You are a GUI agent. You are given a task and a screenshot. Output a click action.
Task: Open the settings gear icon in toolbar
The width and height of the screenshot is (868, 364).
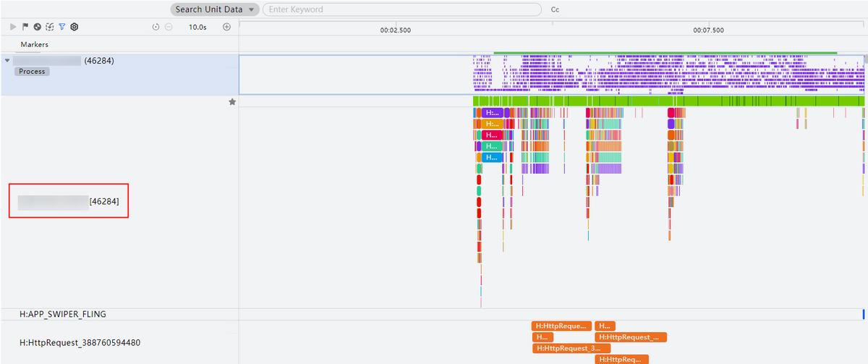click(74, 27)
